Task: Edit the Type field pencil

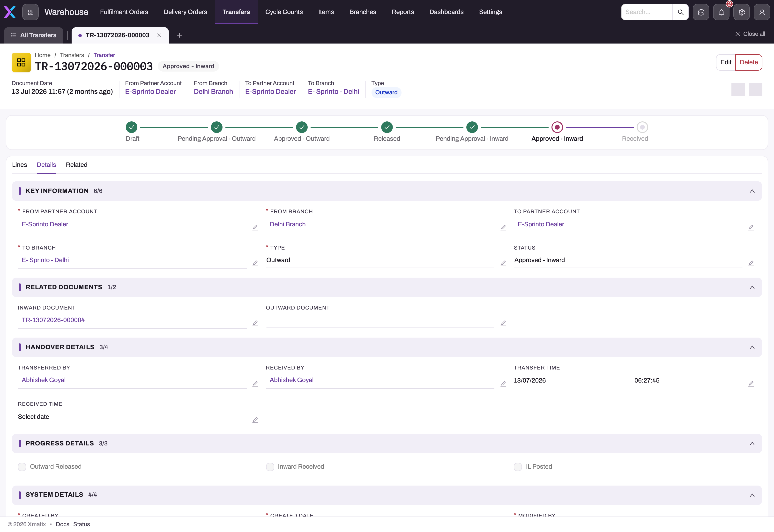Action: [503, 263]
